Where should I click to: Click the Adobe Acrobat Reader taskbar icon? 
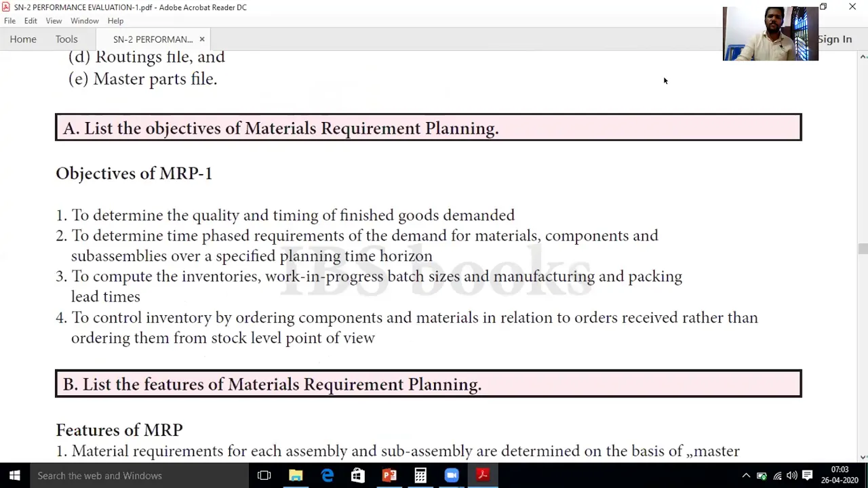483,475
